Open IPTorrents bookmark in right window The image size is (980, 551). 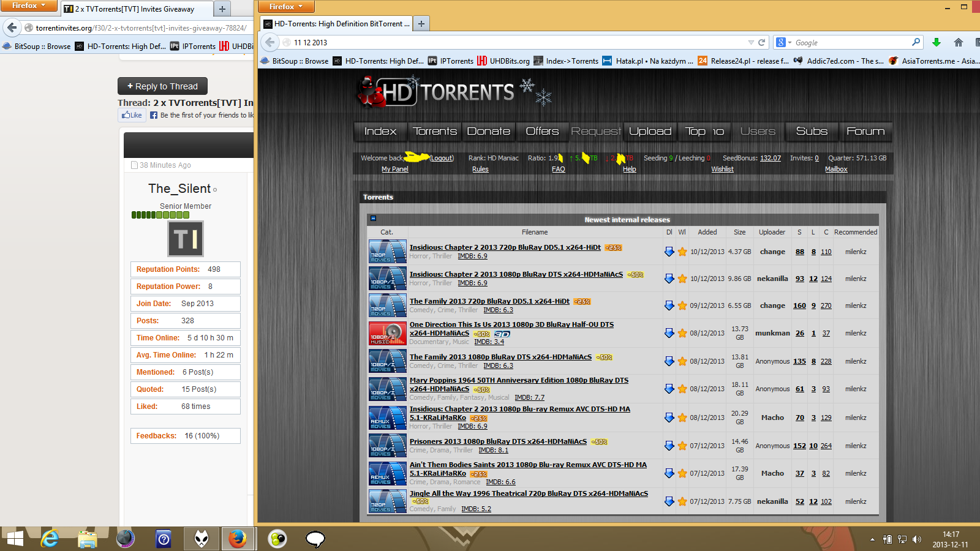(450, 61)
